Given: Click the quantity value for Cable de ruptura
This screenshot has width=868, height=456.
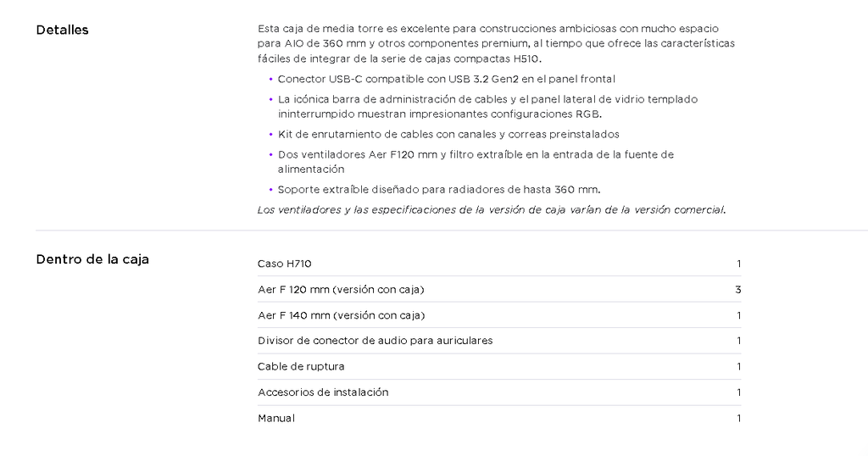Looking at the screenshot, I should (x=738, y=366).
